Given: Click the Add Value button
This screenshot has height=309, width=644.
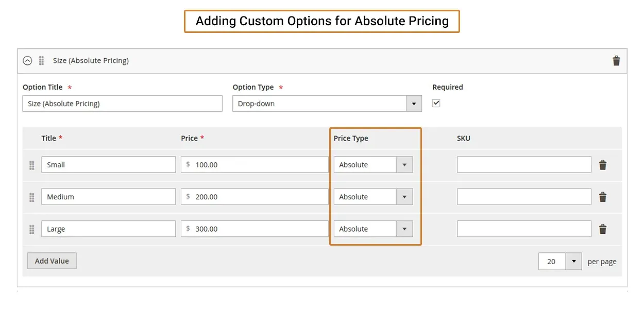Looking at the screenshot, I should click(x=52, y=261).
